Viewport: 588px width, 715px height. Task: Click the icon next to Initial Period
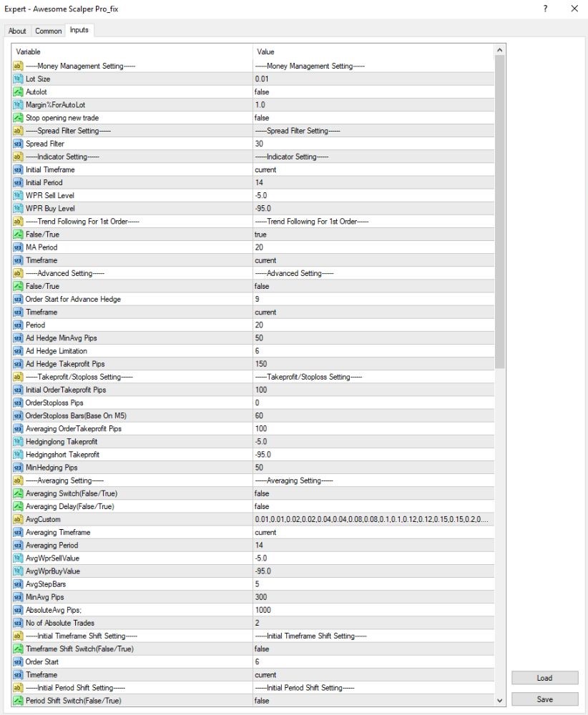(18, 182)
